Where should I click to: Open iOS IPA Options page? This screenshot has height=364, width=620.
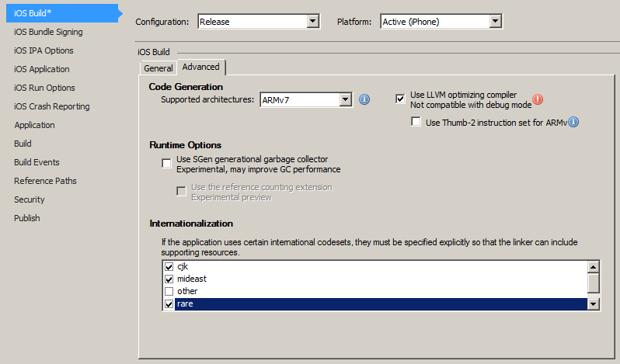44,50
